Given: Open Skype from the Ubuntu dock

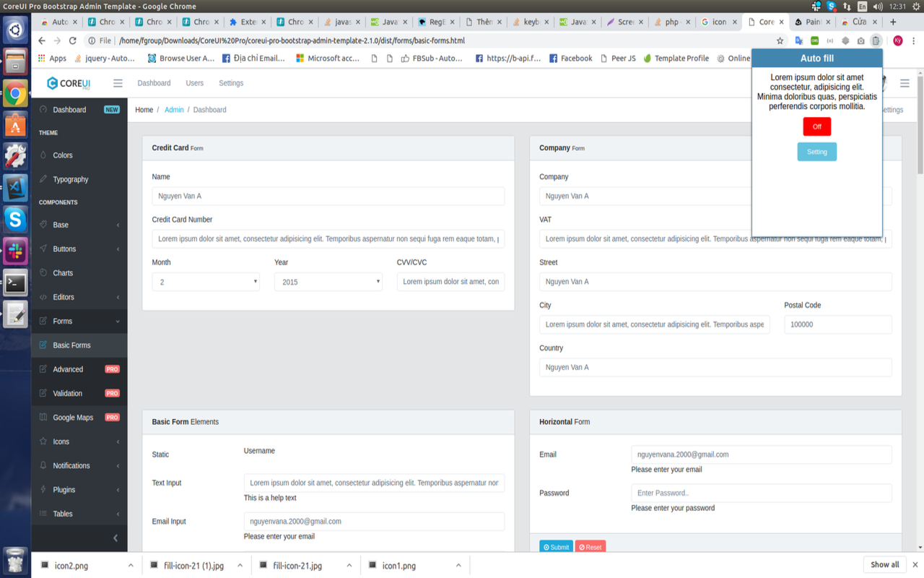Looking at the screenshot, I should (15, 218).
